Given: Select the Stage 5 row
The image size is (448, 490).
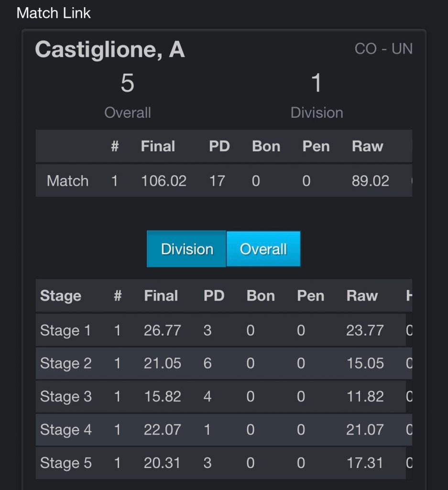Looking at the screenshot, I should [224, 463].
